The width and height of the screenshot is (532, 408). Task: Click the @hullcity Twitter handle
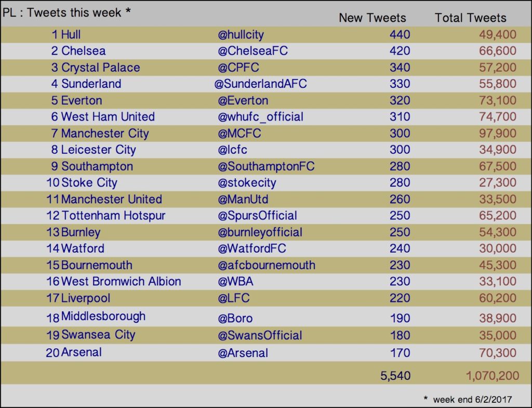pos(241,35)
